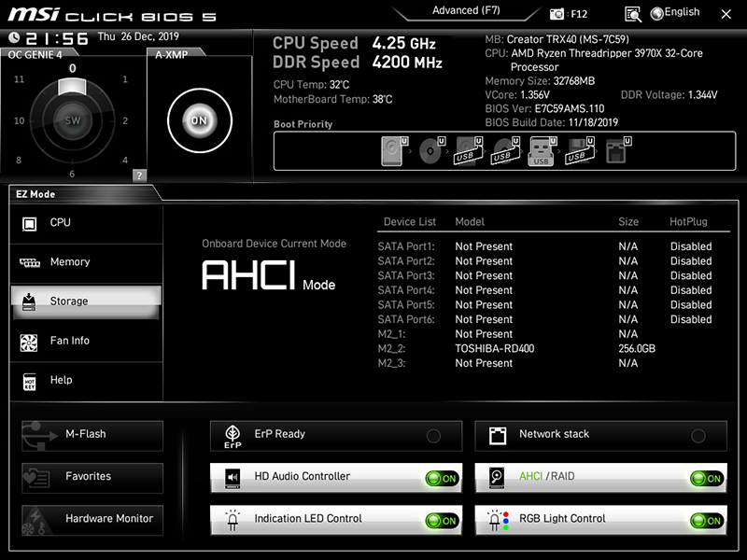The width and height of the screenshot is (747, 560).
Task: Change language via the English globe icon
Action: click(x=675, y=13)
